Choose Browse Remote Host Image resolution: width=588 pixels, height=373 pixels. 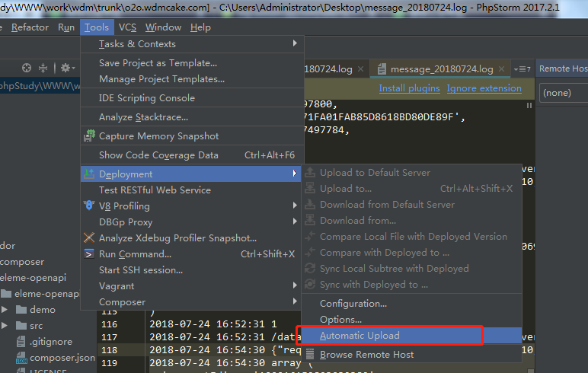click(x=412, y=354)
